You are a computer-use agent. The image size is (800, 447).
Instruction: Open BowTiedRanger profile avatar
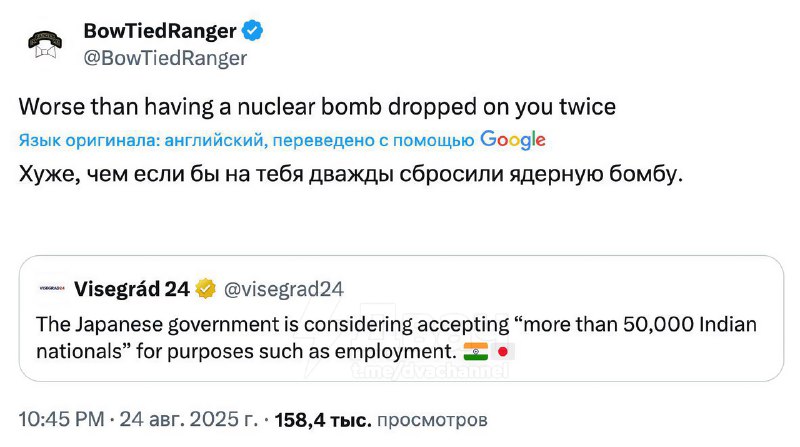tap(45, 45)
